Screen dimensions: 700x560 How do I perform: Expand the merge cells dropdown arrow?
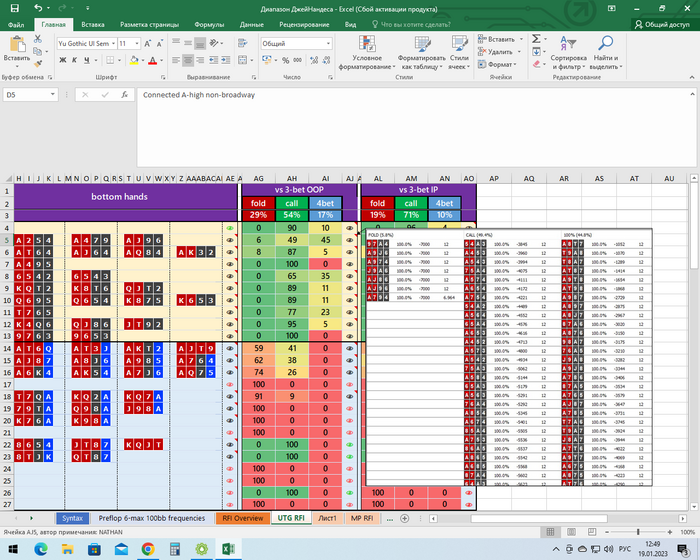coord(252,60)
